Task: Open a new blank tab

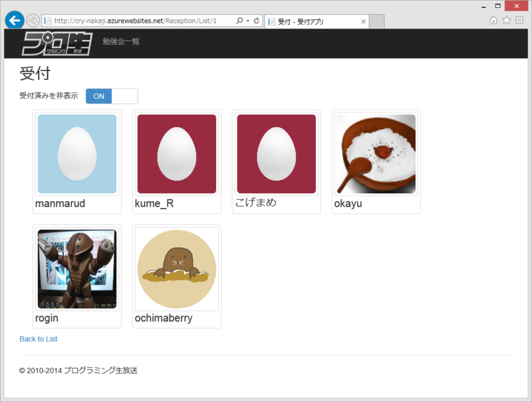Action: [376, 21]
